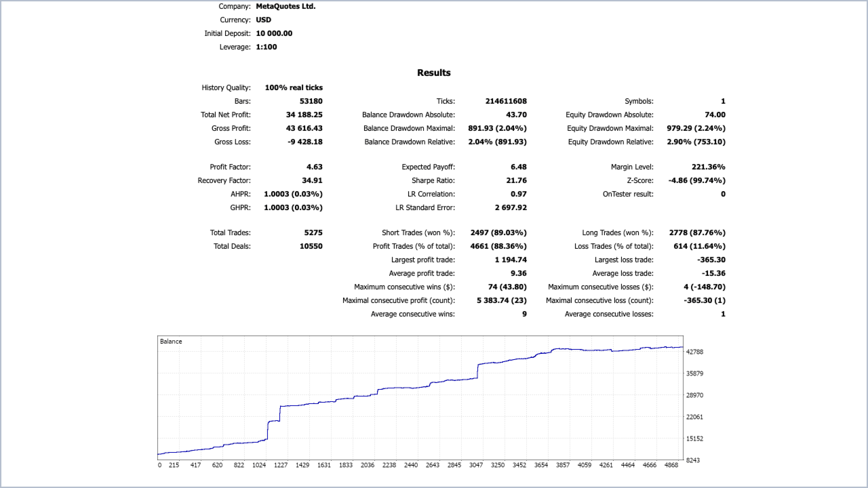Select Maximum consecutive losses value "4 (-148.70)"

[x=705, y=287]
